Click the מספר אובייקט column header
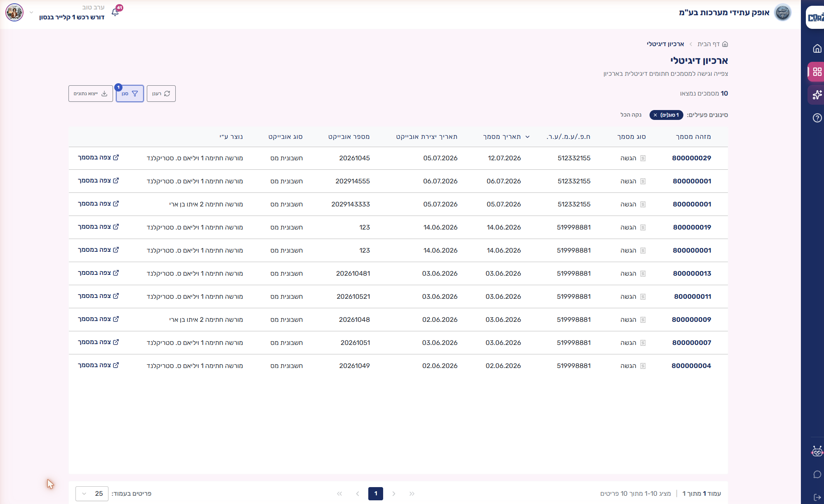 (349, 137)
